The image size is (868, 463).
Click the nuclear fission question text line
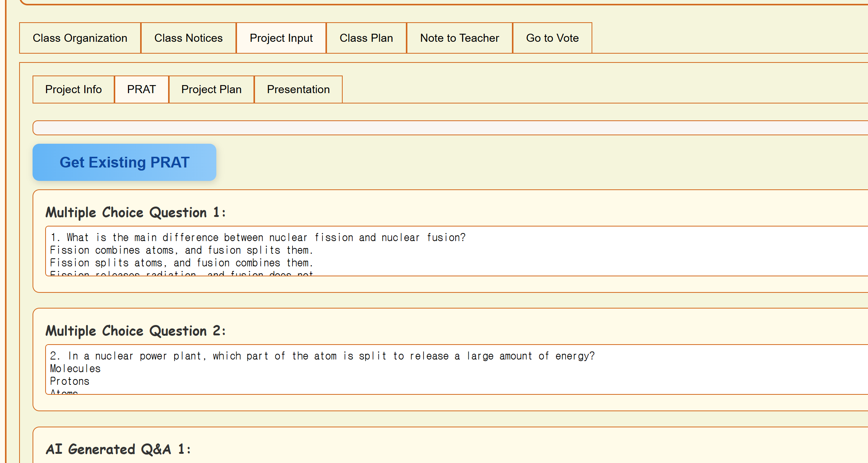[x=258, y=238]
